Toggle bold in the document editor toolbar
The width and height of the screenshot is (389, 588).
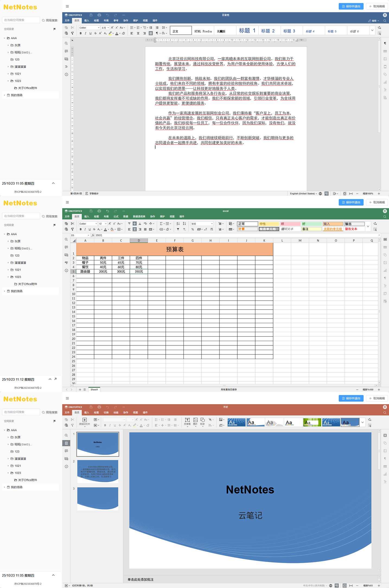(81, 33)
